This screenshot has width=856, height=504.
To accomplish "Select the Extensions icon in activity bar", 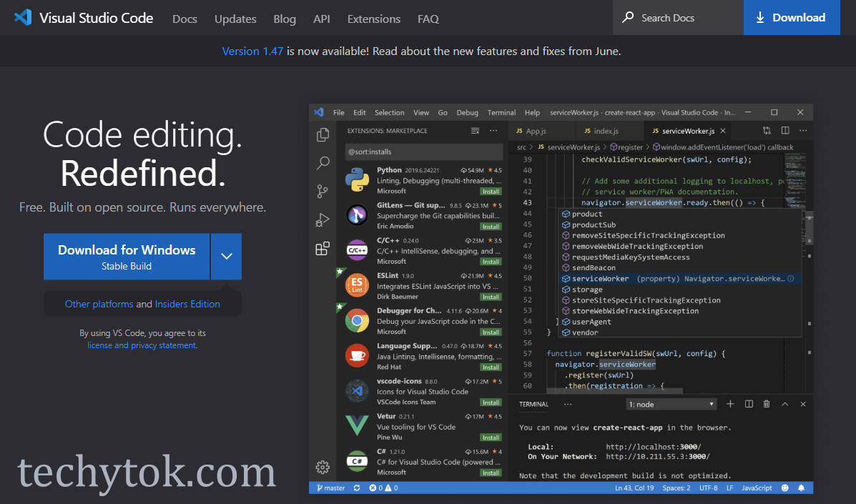I will pyautogui.click(x=323, y=249).
